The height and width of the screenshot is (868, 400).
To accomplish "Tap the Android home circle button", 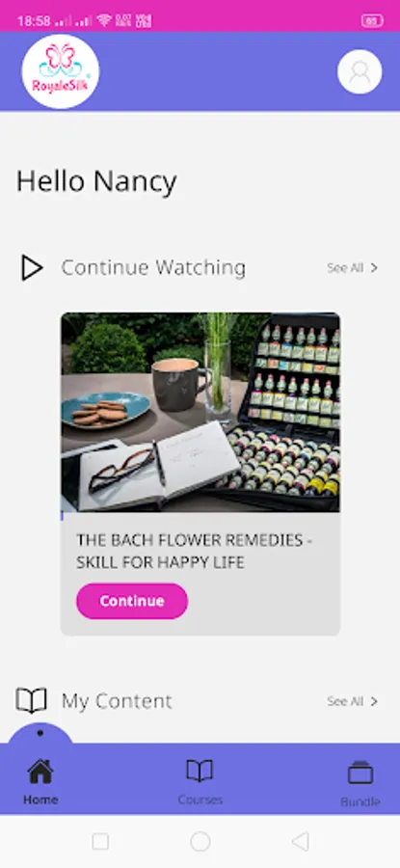I will (x=200, y=841).
